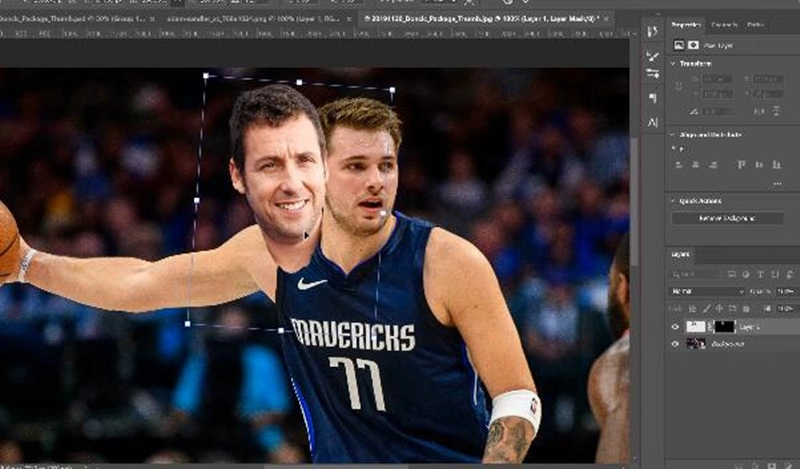This screenshot has width=800, height=469.
Task: Collapse the Transform section
Action: coord(674,63)
